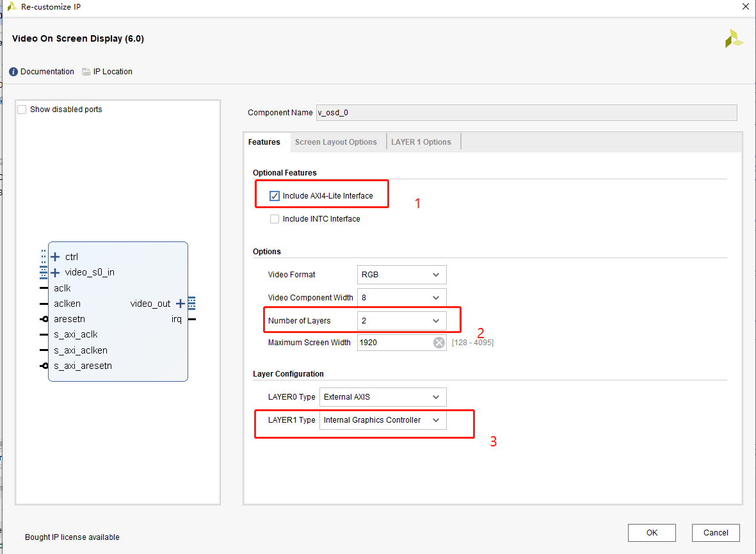Open the Documentation info icon

tap(13, 72)
